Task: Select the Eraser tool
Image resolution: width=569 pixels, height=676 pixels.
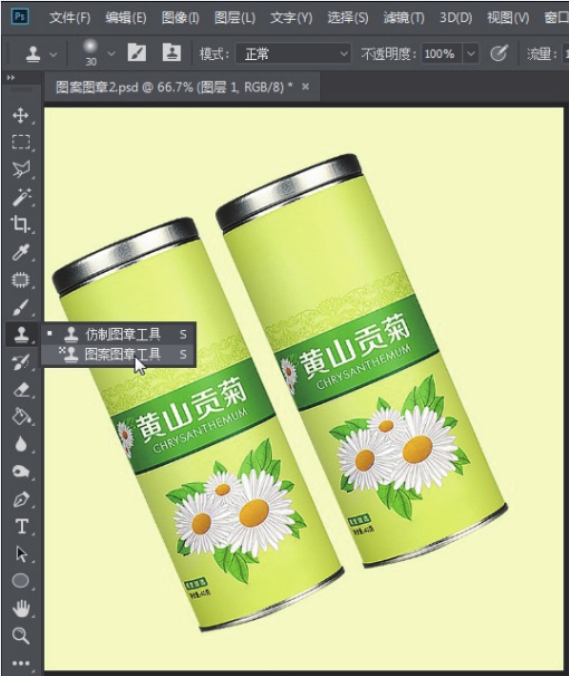Action: 20,390
